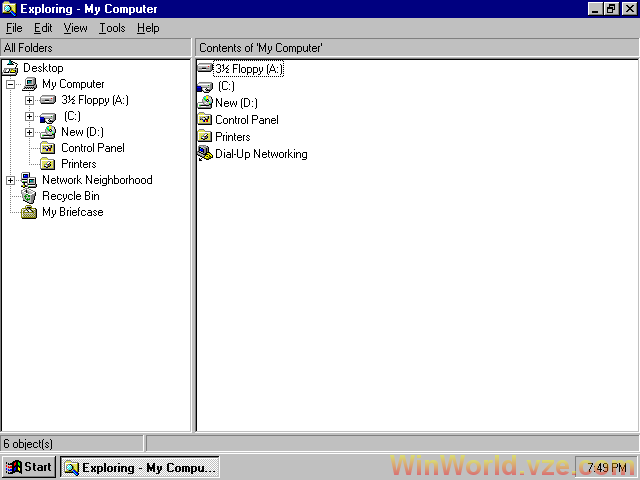The width and height of the screenshot is (640, 480).
Task: Select '(C:)' label in contents list
Action: tap(226, 86)
